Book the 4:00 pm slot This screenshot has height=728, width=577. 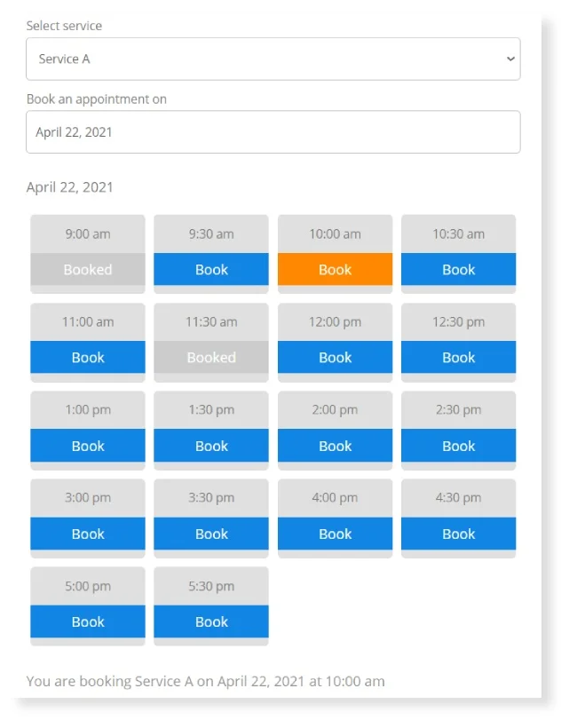(336, 534)
